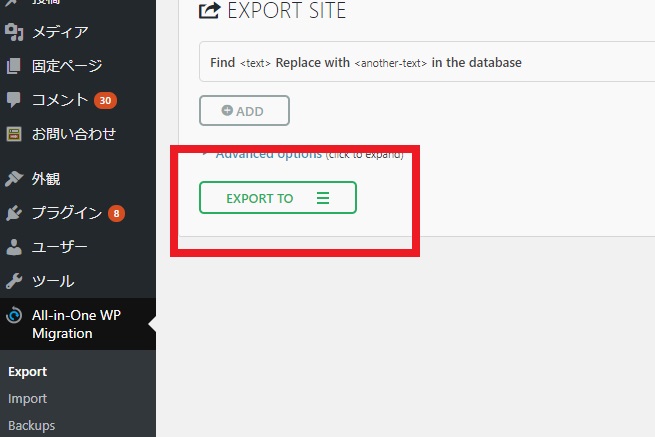Click the fixed pages icon

coord(13,66)
